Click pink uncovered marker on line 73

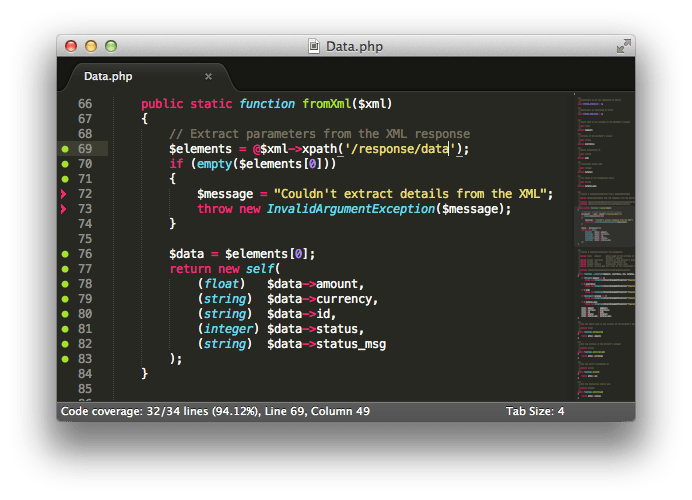pos(65,209)
